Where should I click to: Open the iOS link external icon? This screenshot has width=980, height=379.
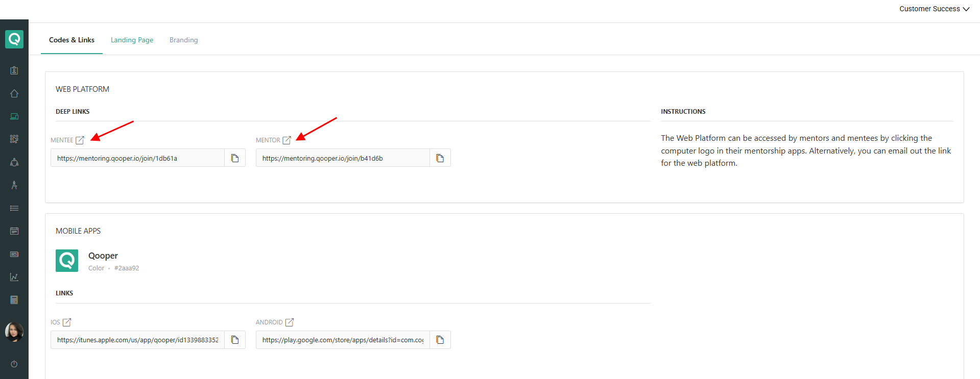(66, 322)
